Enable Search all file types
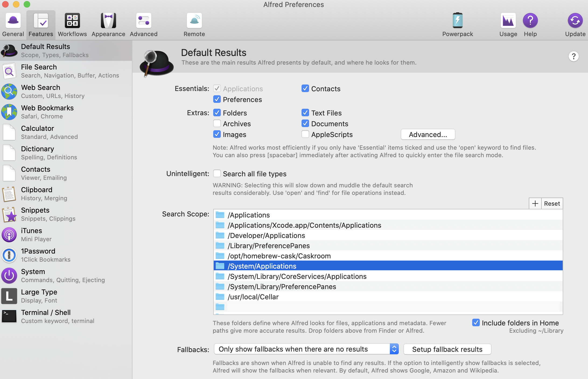 click(217, 174)
